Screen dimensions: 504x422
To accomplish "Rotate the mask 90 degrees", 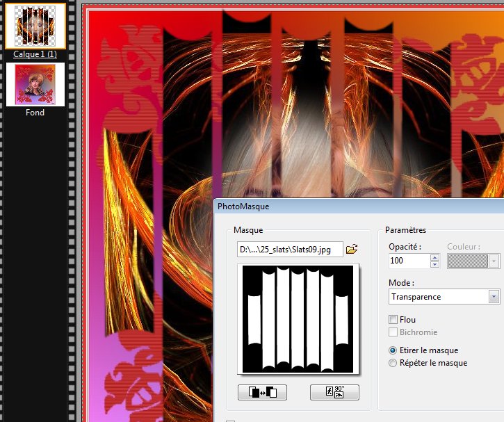I will pyautogui.click(x=334, y=392).
